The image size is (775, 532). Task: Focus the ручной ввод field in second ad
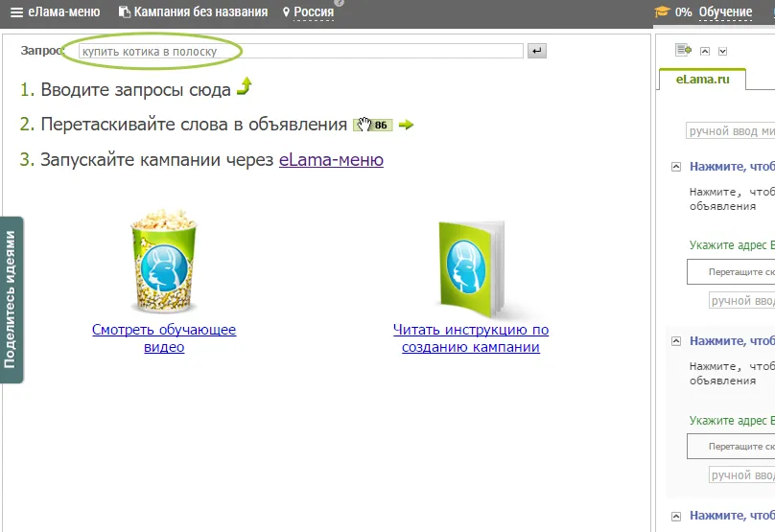[741, 474]
